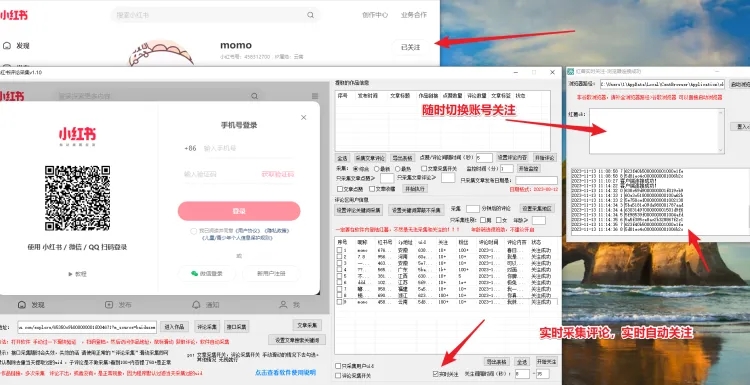
Task: Click the 红薯id text area in right window
Action: click(x=653, y=131)
